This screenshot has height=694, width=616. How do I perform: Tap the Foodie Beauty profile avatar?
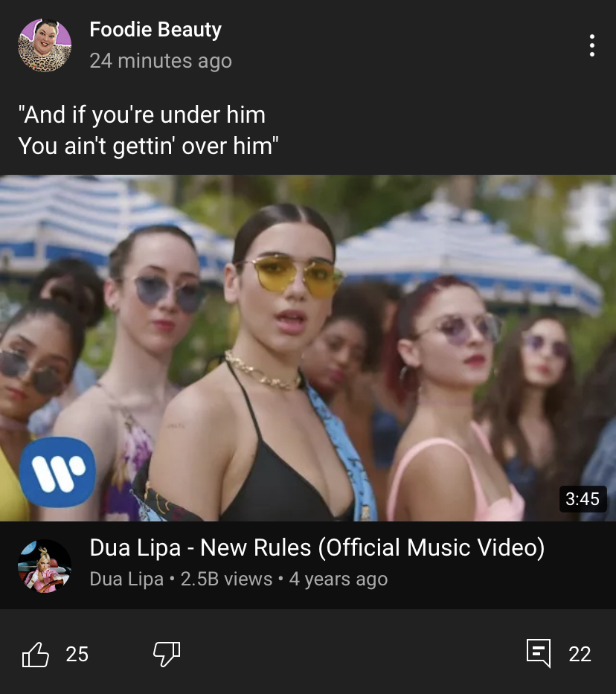coord(44,45)
